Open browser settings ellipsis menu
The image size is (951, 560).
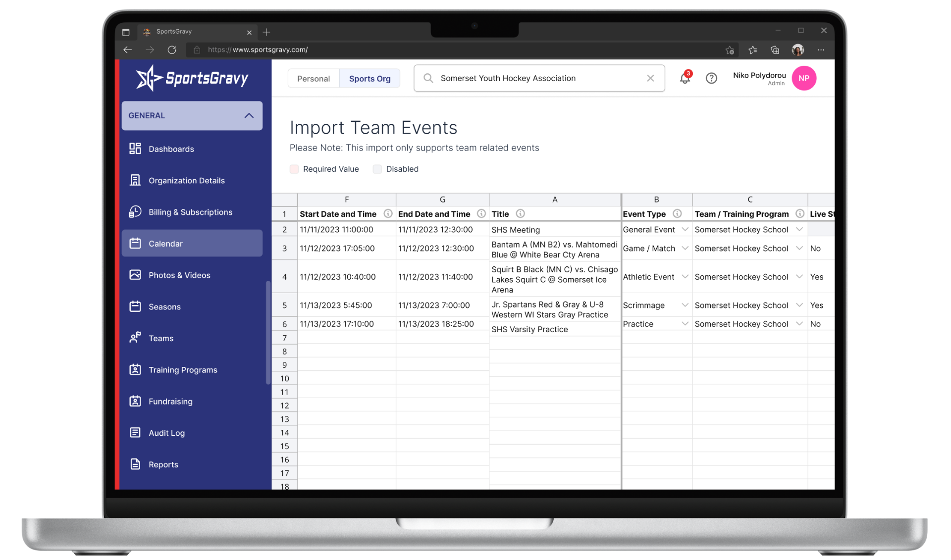[821, 50]
